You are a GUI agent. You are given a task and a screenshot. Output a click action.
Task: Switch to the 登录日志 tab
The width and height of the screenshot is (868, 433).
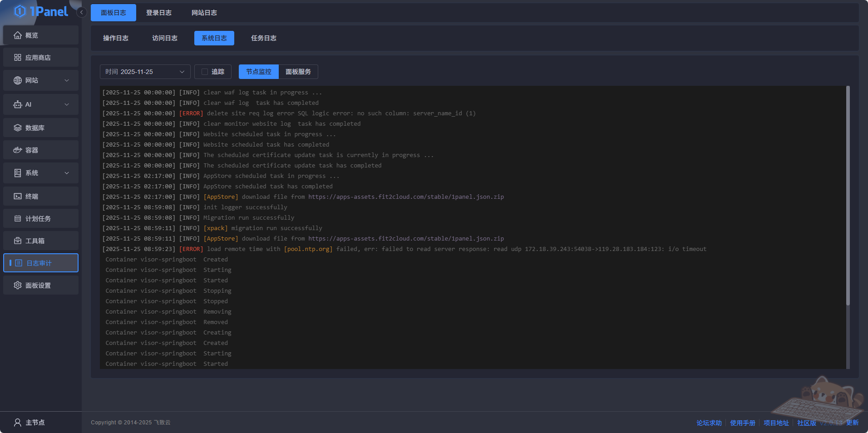(158, 13)
